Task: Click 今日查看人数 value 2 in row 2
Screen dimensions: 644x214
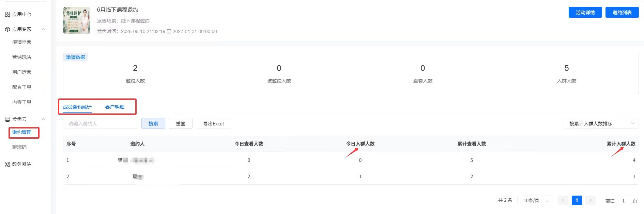Action: pyautogui.click(x=249, y=177)
